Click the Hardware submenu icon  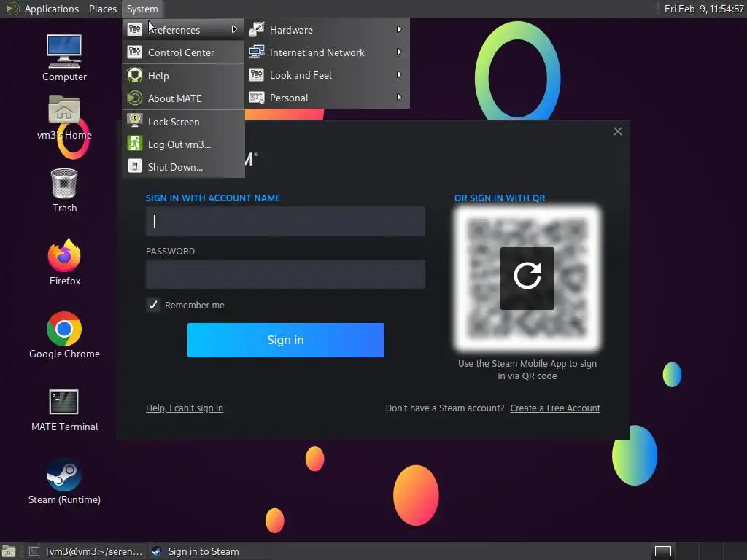257,29
